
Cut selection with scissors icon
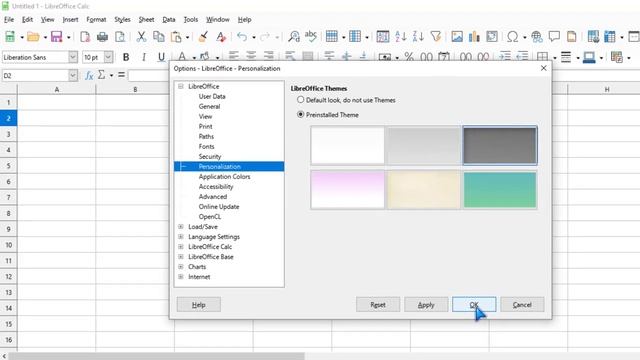click(x=141, y=37)
